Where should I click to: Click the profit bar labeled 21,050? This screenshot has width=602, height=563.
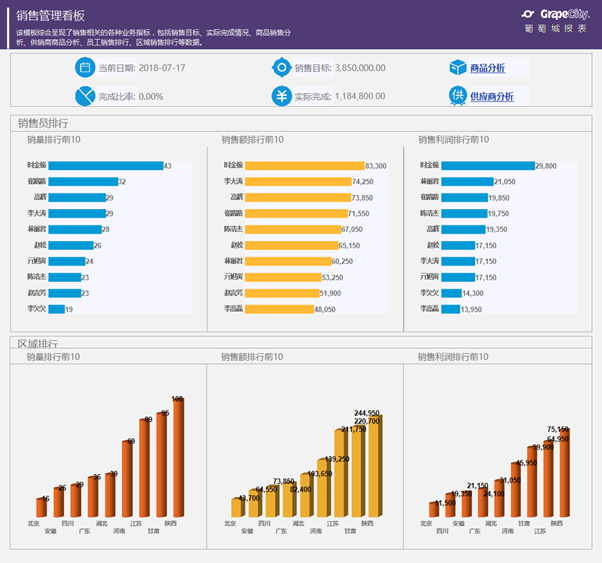[x=467, y=182]
